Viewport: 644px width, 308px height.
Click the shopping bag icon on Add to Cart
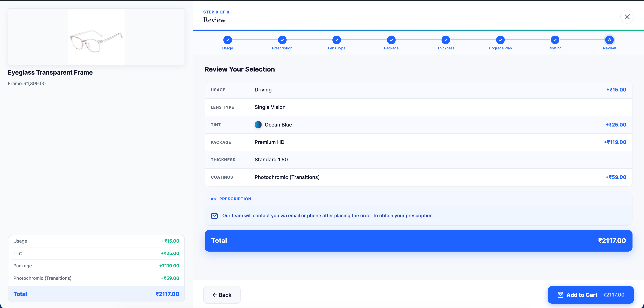pos(560,295)
